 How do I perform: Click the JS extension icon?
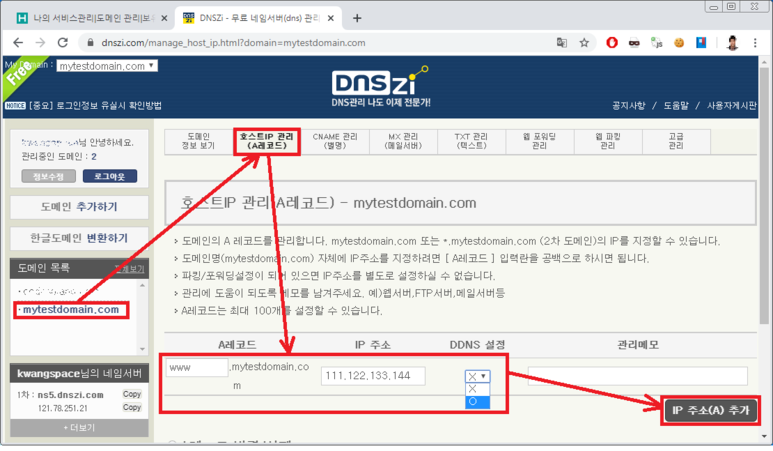pyautogui.click(x=656, y=43)
